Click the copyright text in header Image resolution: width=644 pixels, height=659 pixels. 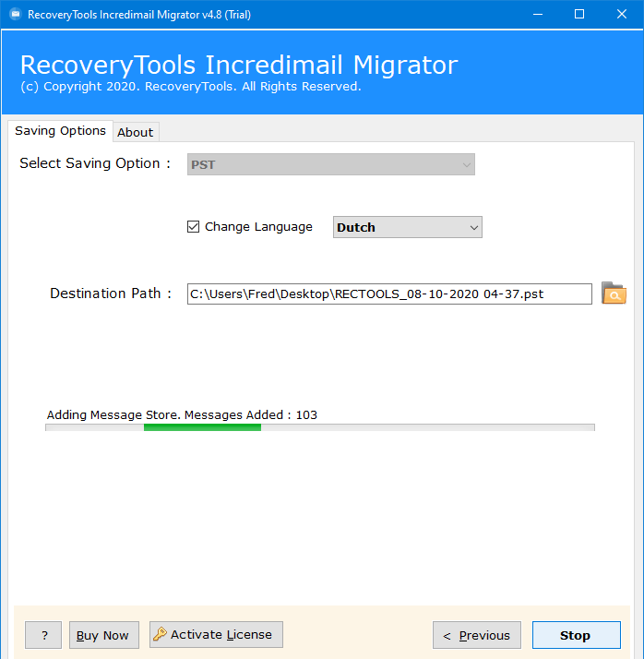[x=191, y=86]
